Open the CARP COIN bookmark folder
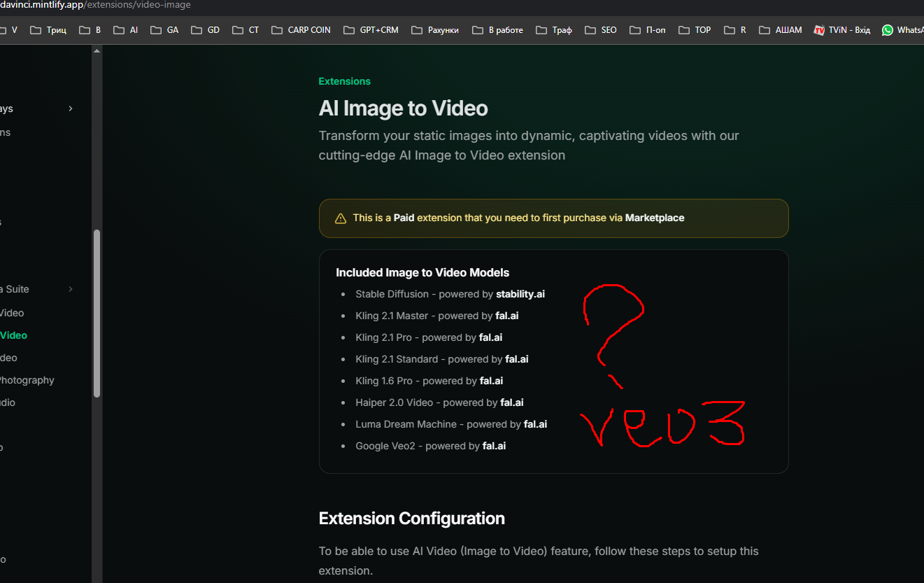The height and width of the screenshot is (583, 924). pyautogui.click(x=301, y=30)
